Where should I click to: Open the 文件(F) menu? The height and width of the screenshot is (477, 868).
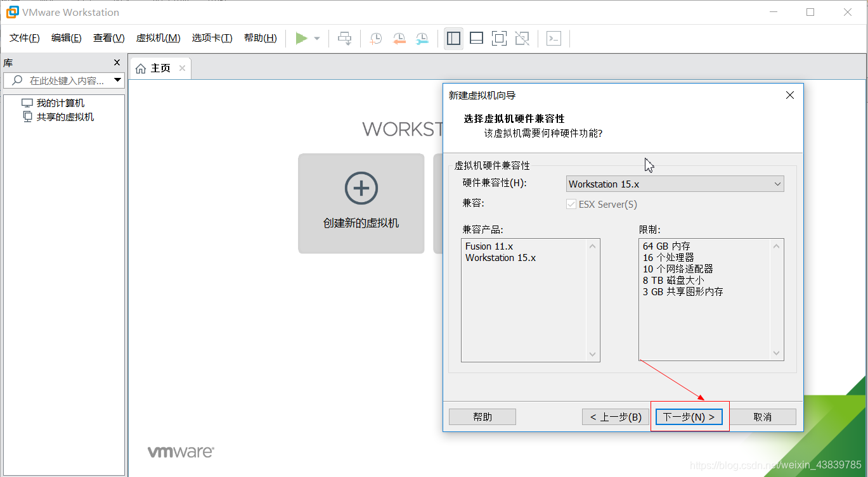click(25, 38)
